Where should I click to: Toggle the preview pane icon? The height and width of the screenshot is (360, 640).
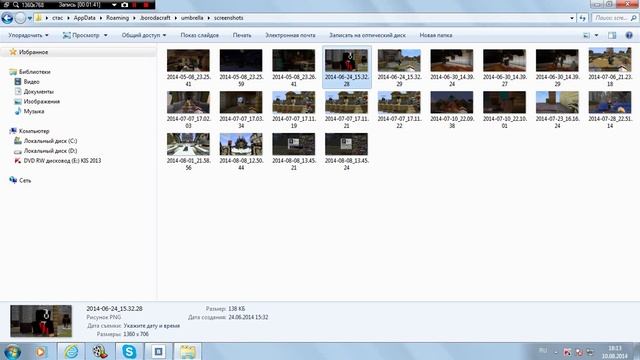click(612, 36)
